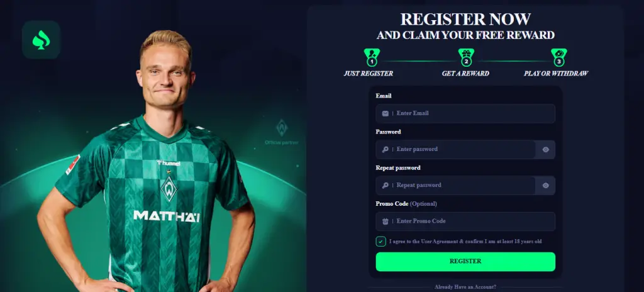
Task: Click the step 1 Just Register badge
Action: (x=372, y=57)
